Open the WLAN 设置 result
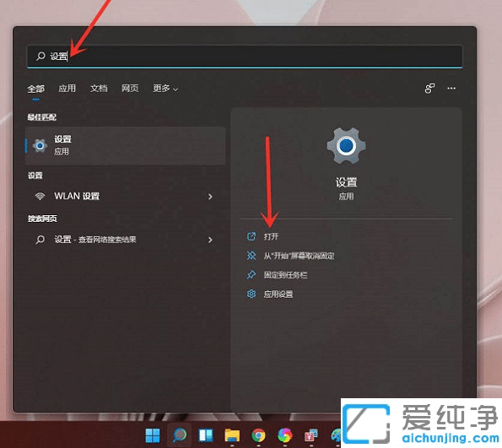 coord(125,196)
